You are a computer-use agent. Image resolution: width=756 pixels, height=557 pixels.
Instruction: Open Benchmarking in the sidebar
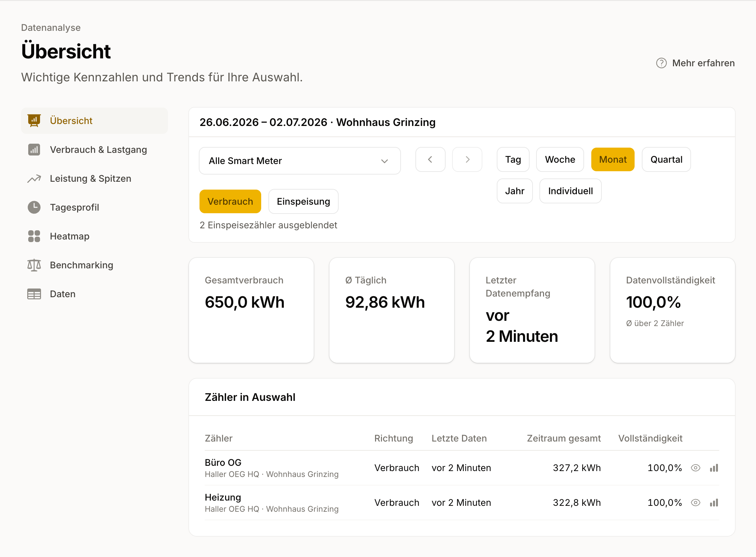(x=94, y=265)
